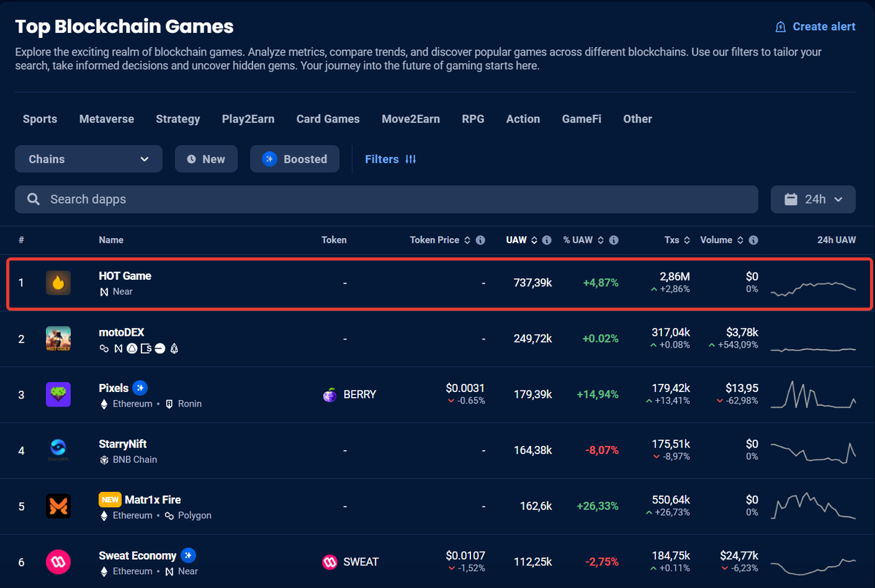Click the boosted badge beside Pixels

[x=141, y=388]
